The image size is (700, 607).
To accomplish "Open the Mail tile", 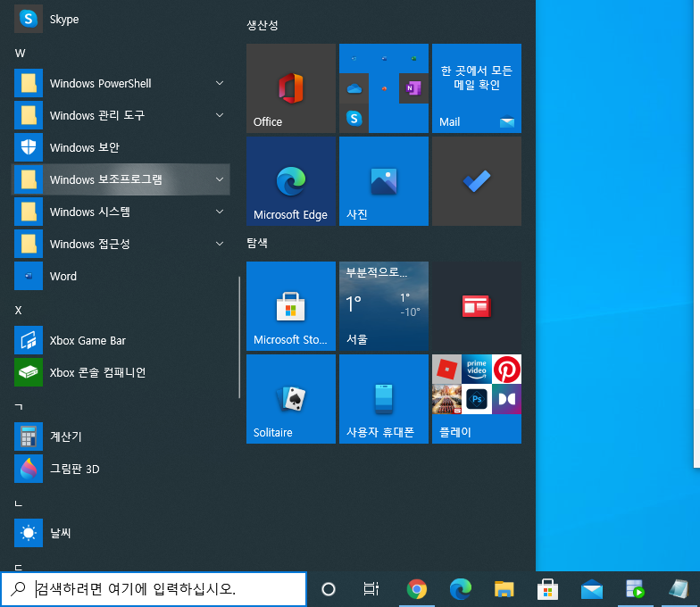I will pyautogui.click(x=477, y=88).
